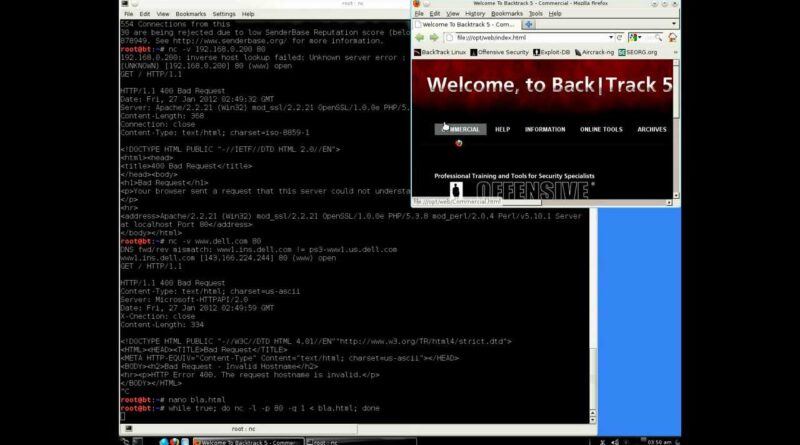
Task: Open BackTrack application launcher menu
Action: point(126,441)
